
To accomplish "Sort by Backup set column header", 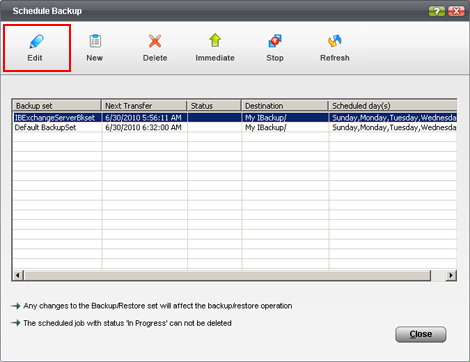I will coord(57,106).
